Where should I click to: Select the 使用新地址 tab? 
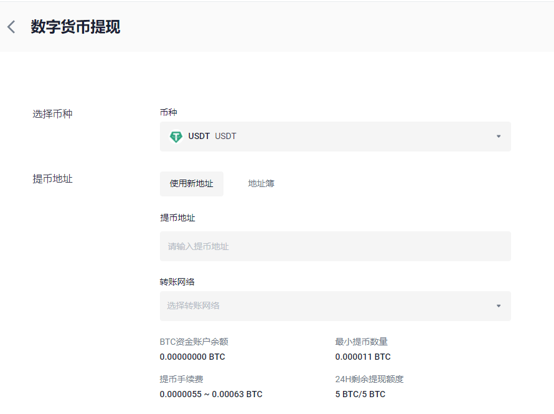click(191, 184)
